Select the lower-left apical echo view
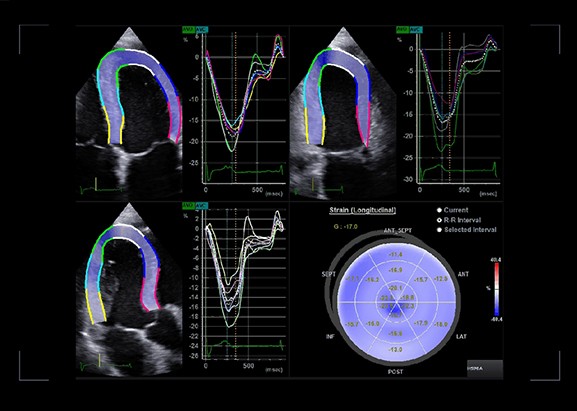This screenshot has height=411, width=577. [129, 289]
